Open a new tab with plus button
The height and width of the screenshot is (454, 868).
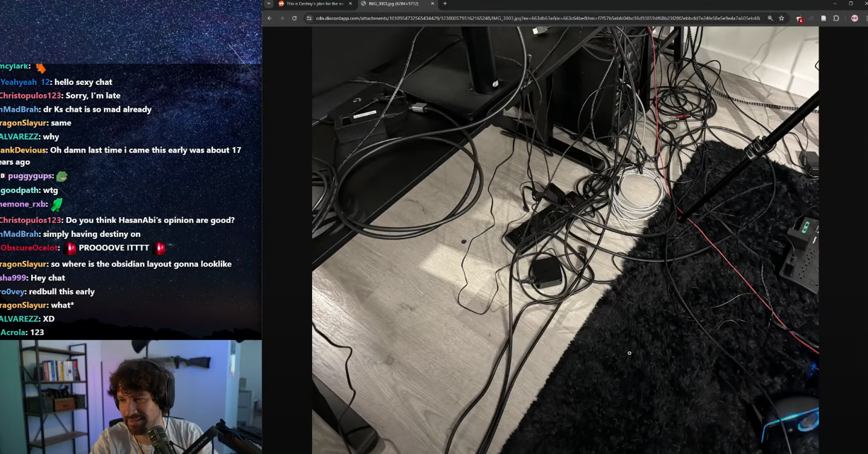(444, 4)
